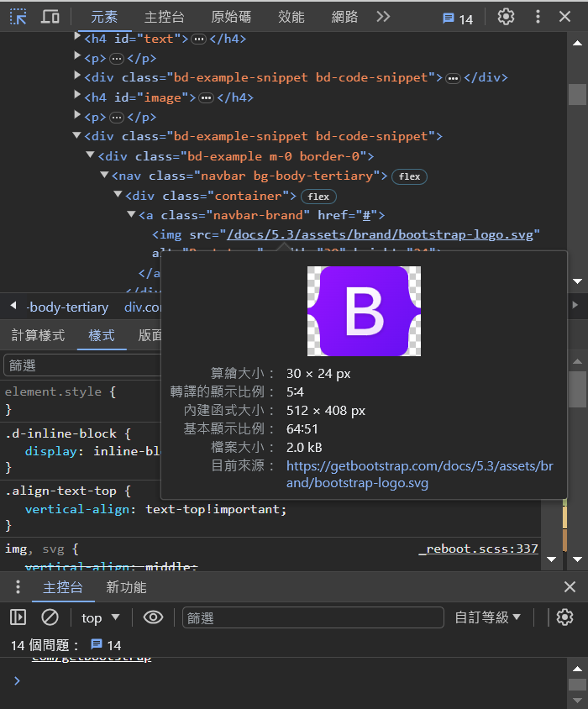The image size is (588, 709).
Task: Switch to the 主控台 tab in top bar
Action: 164,17
